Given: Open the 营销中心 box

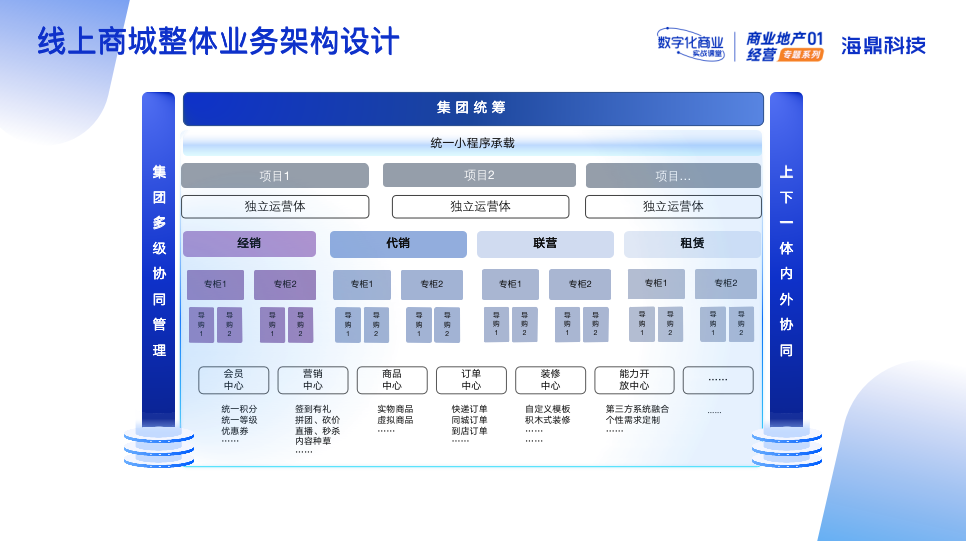Looking at the screenshot, I should click(x=313, y=380).
